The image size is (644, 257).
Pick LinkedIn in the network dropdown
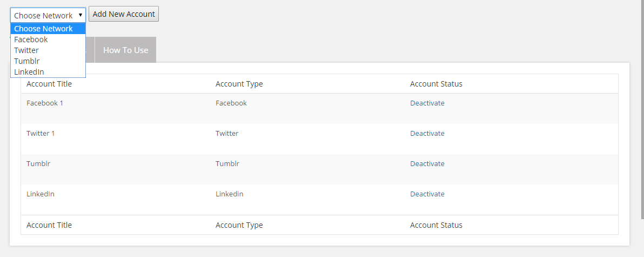pos(29,72)
